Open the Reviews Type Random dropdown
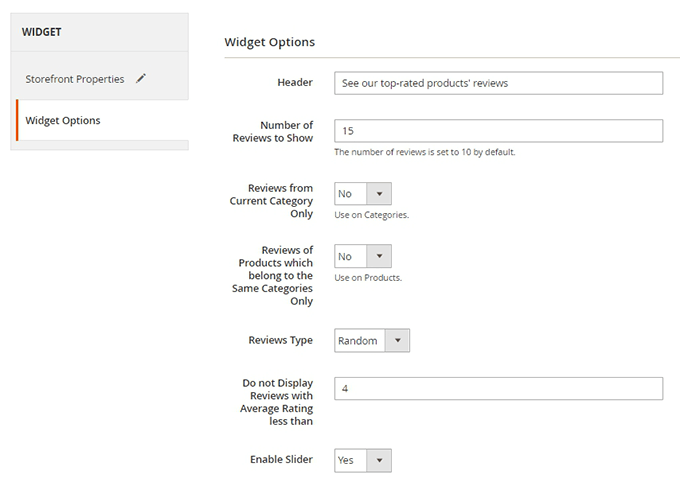The image size is (680, 490). [x=372, y=340]
